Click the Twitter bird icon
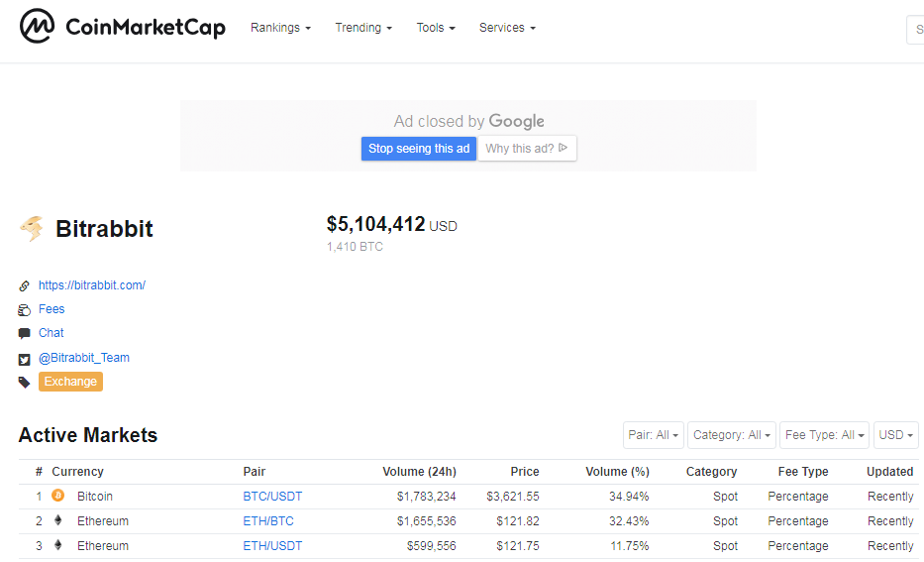This screenshot has width=924, height=562. click(x=24, y=359)
